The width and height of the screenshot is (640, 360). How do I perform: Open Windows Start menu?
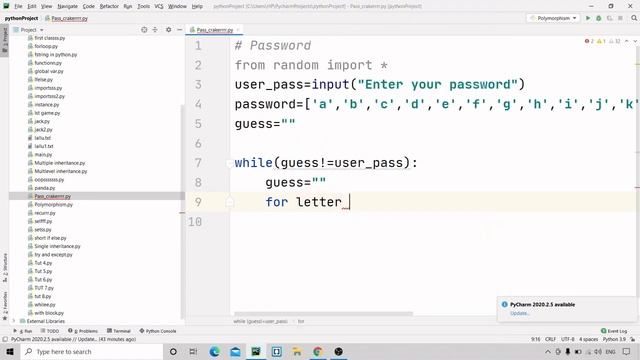pyautogui.click(x=10, y=351)
